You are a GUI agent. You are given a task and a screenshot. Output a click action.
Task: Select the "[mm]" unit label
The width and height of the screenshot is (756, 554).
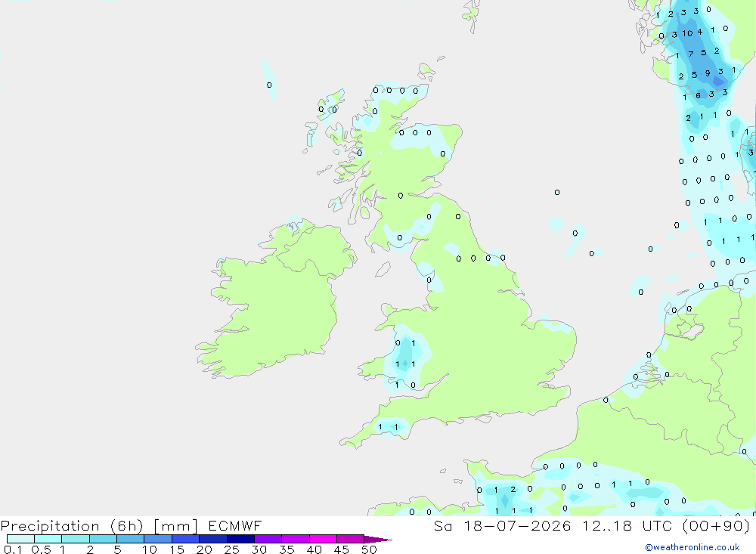click(x=176, y=526)
